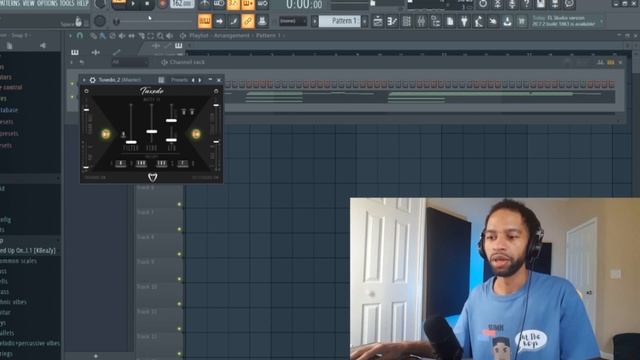640x360 pixels.
Task: Toggle the recording countdown button
Action: coord(233,4)
